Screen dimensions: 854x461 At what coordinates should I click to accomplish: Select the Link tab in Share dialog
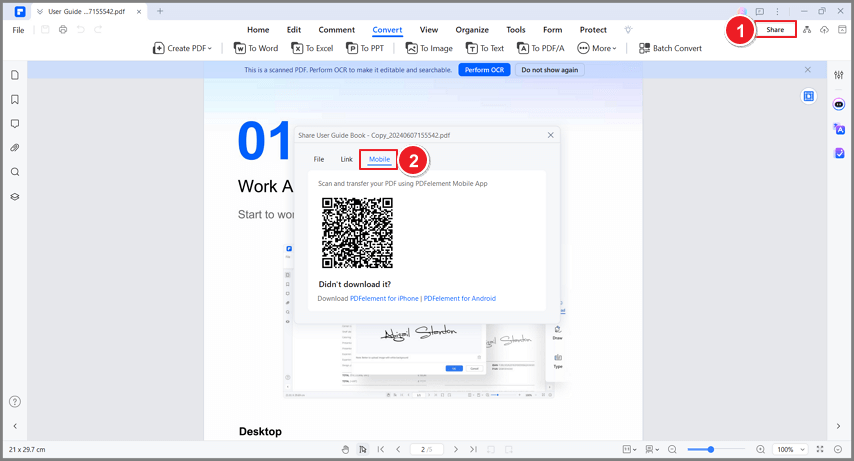coord(347,159)
